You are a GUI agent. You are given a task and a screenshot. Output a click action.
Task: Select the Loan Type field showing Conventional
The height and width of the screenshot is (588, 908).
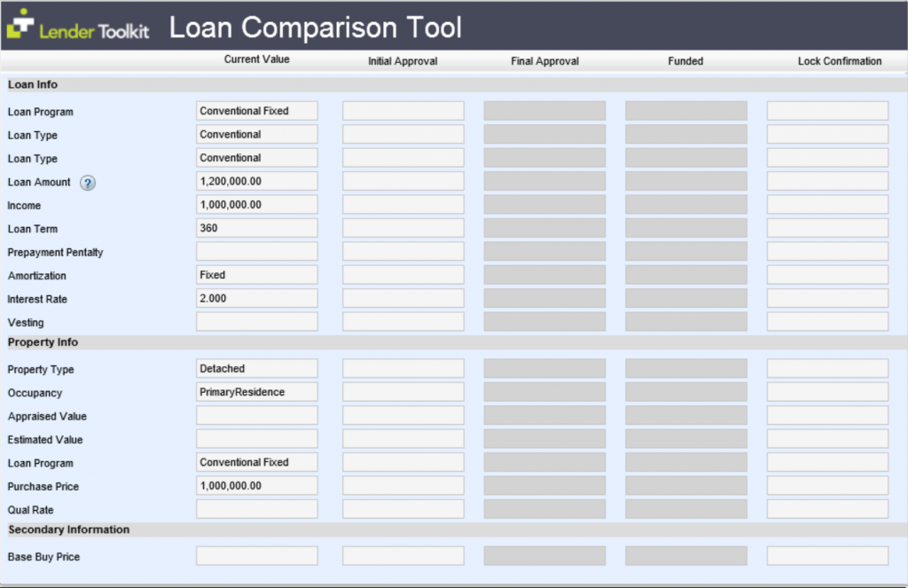[256, 133]
